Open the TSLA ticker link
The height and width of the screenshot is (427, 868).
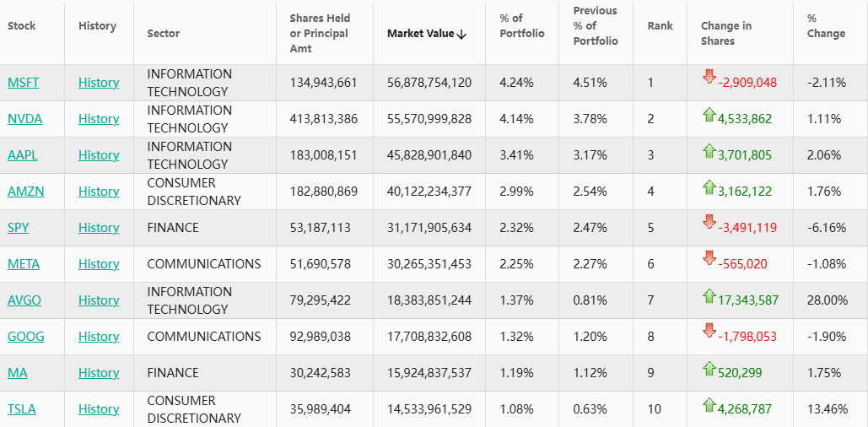[x=22, y=409]
